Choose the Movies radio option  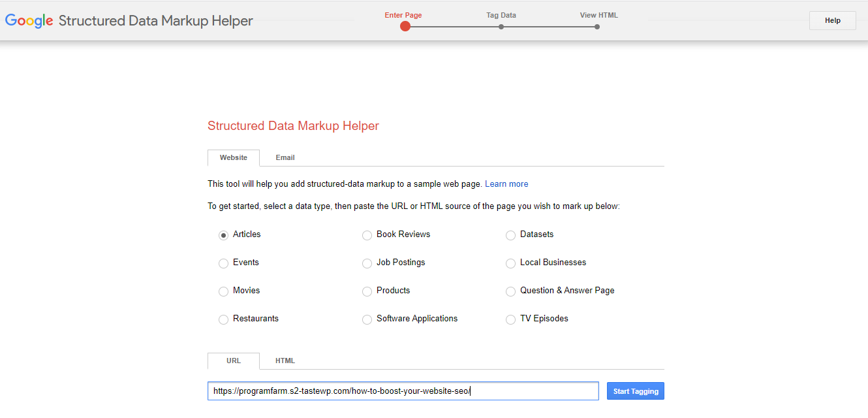223,291
